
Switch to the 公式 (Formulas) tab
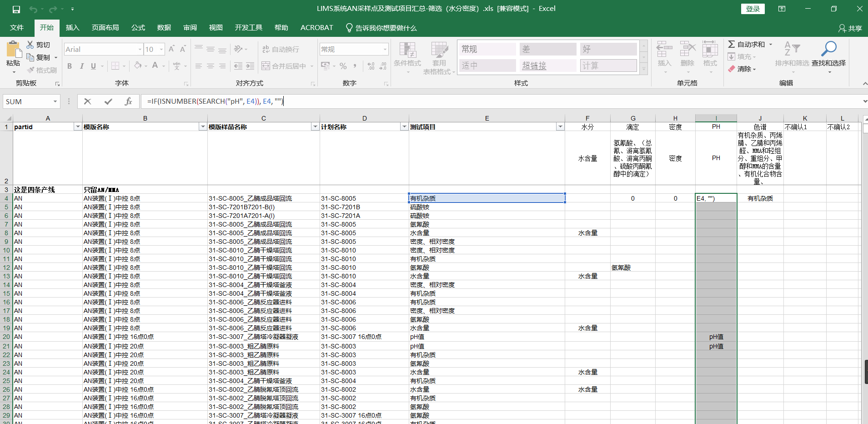point(138,28)
